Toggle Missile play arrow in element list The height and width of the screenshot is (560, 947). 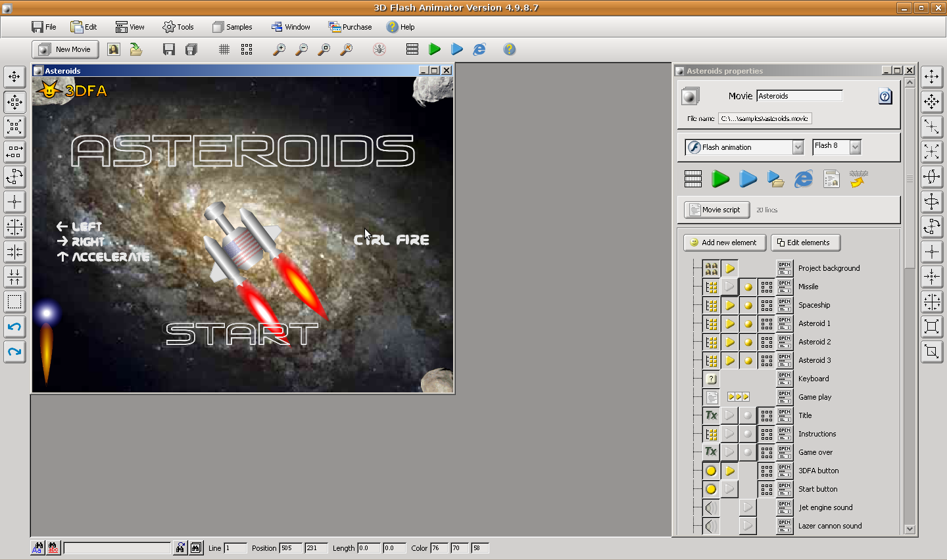pos(729,287)
